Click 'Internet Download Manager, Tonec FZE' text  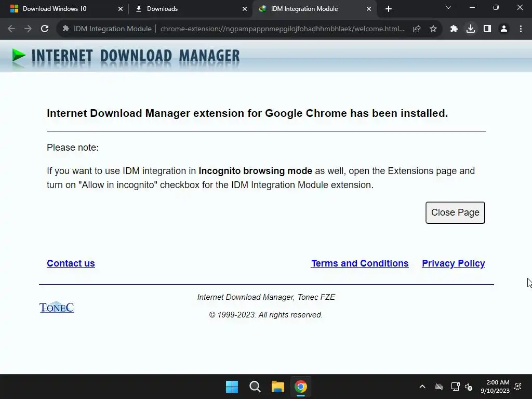[x=266, y=297]
